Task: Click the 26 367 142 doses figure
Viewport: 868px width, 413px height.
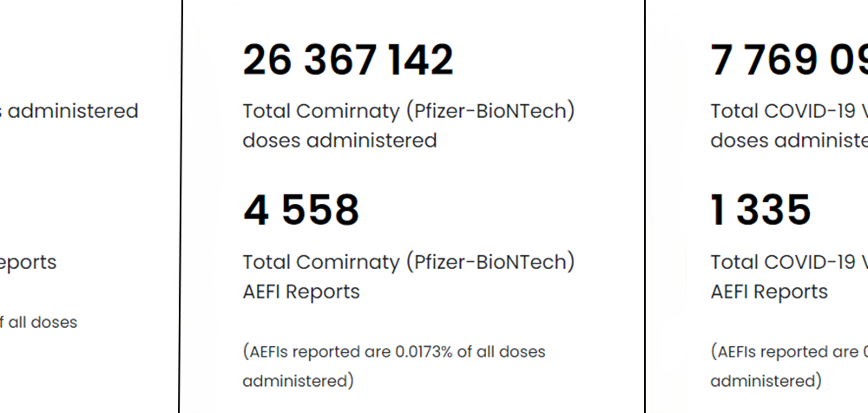Action: (347, 61)
